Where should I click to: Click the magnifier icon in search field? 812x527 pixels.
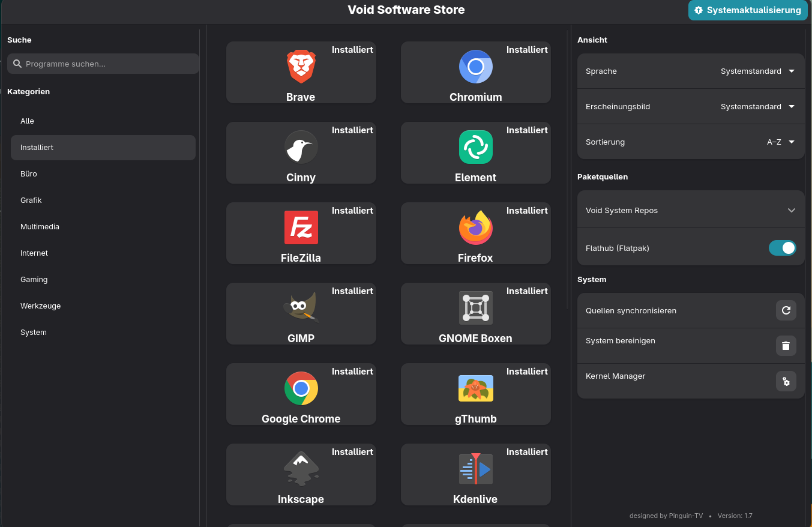(17, 64)
